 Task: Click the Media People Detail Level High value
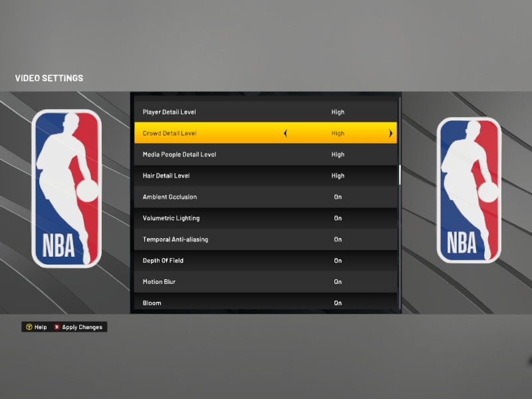point(338,154)
